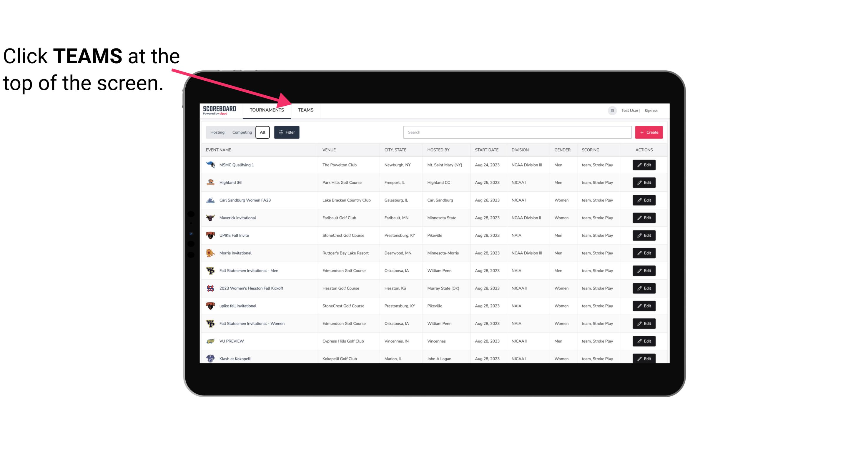This screenshot has height=467, width=868.
Task: Click the Edit icon for Morris Invitational
Action: tap(644, 252)
